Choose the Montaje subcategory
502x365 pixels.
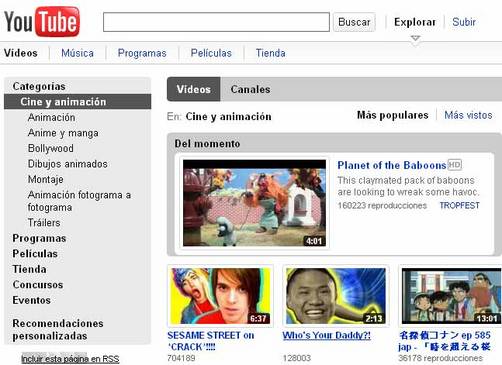(x=46, y=179)
